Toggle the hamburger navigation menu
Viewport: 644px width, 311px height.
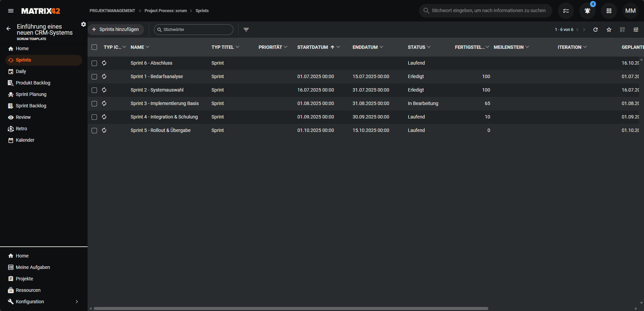pos(11,11)
